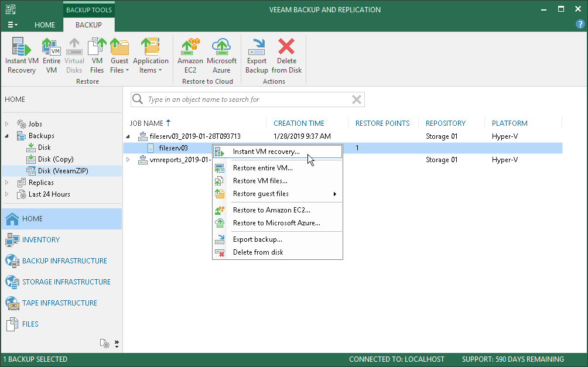
Task: Open the FILES navigation view
Action: 62,324
